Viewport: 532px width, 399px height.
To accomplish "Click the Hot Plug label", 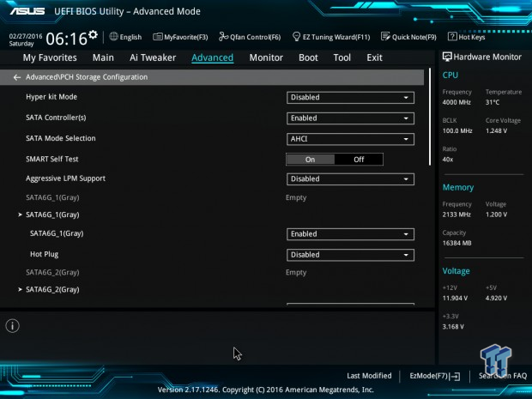I will pos(44,255).
